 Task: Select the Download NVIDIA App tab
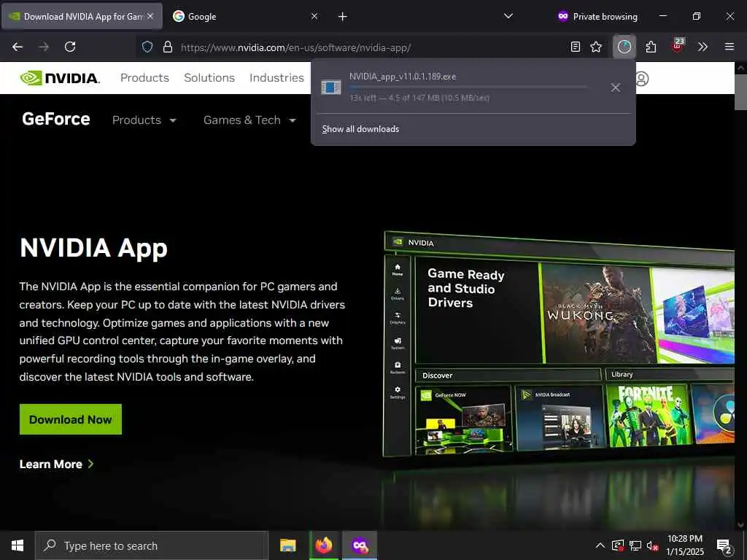pos(82,16)
